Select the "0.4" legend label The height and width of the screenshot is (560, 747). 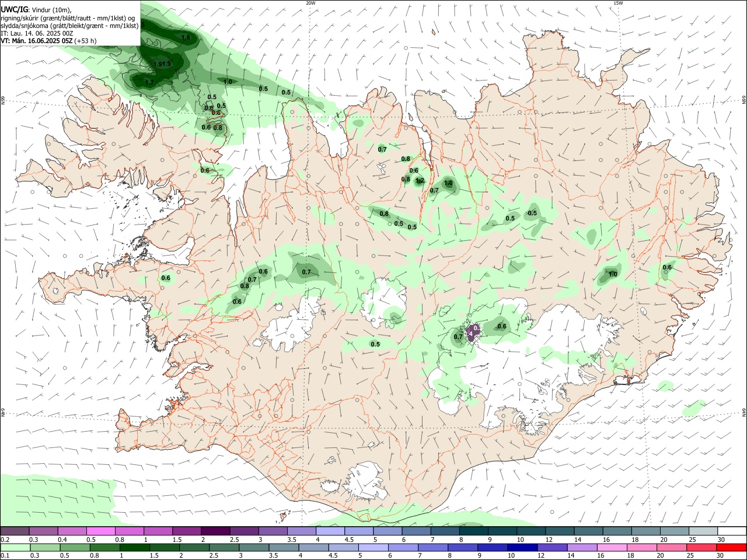tap(62, 540)
